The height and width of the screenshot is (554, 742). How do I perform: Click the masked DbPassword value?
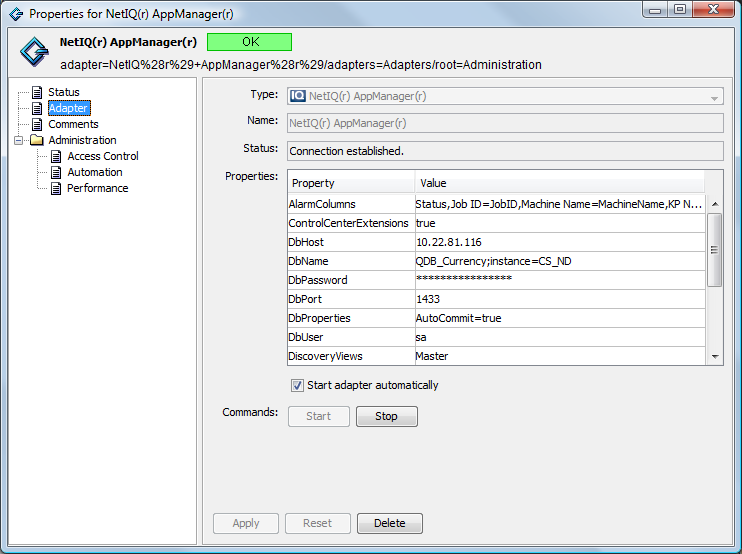point(464,278)
